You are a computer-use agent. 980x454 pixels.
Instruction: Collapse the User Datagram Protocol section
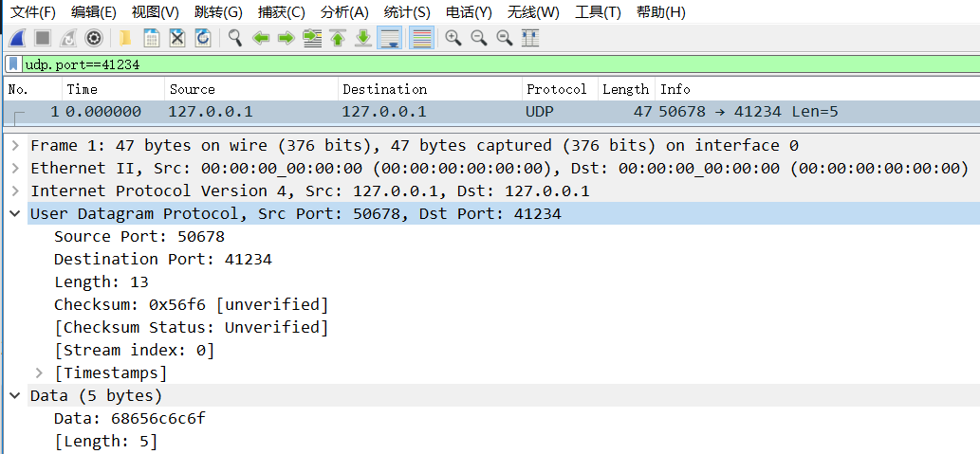click(x=15, y=214)
